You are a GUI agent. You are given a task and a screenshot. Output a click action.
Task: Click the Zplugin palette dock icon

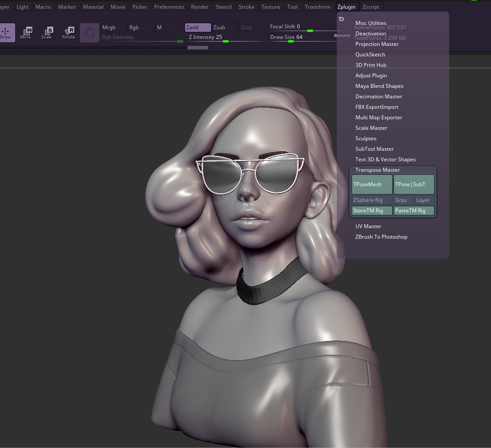pos(341,19)
